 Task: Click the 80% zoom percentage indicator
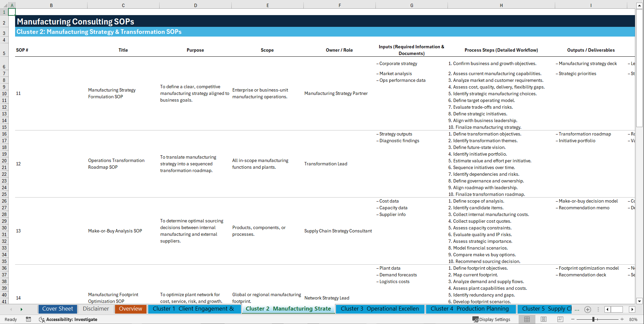coord(633,319)
